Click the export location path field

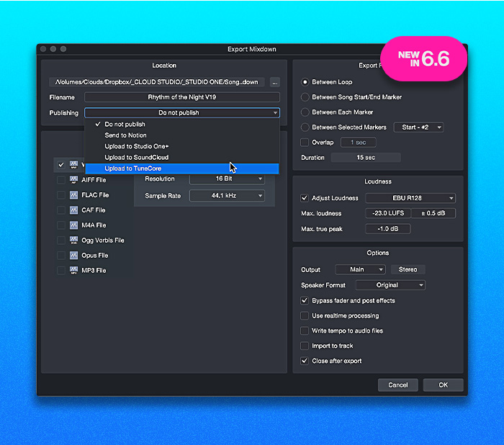(x=157, y=82)
